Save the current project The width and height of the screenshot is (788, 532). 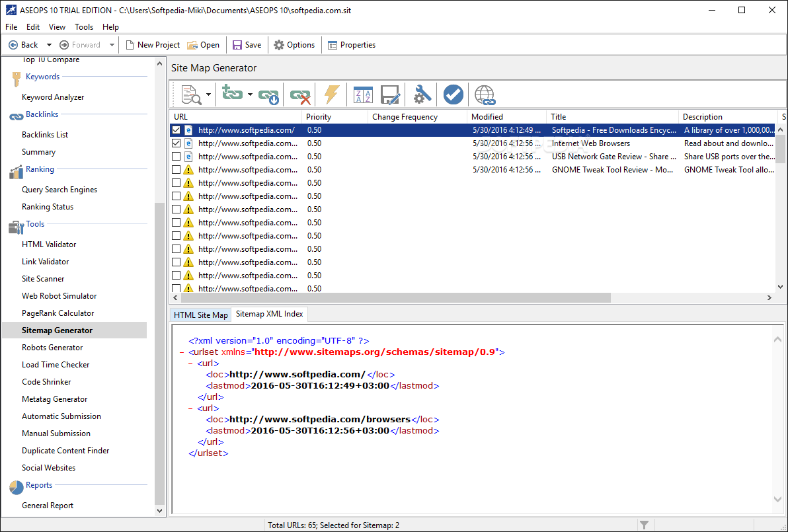coord(247,45)
